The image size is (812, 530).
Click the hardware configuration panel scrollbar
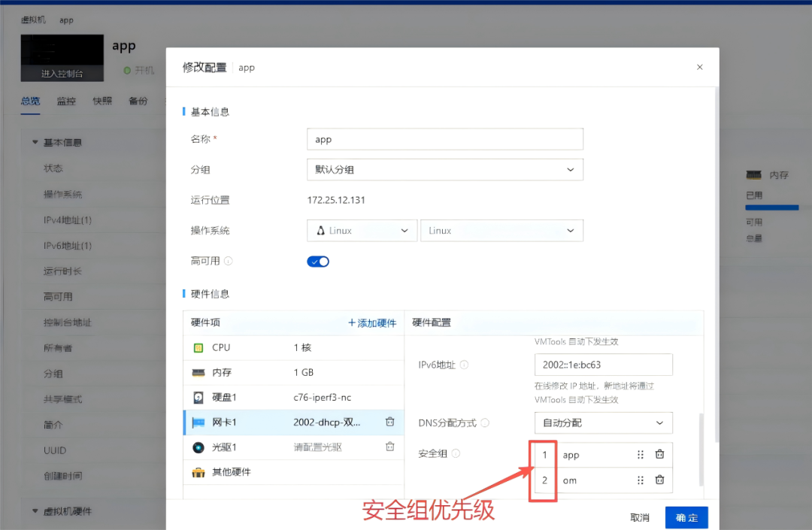point(701,450)
